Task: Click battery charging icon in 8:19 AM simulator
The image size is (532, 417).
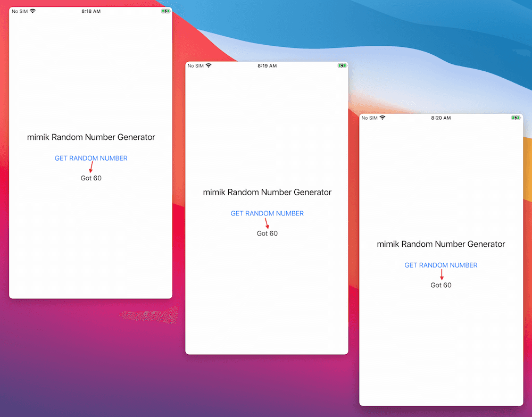Action: (342, 66)
